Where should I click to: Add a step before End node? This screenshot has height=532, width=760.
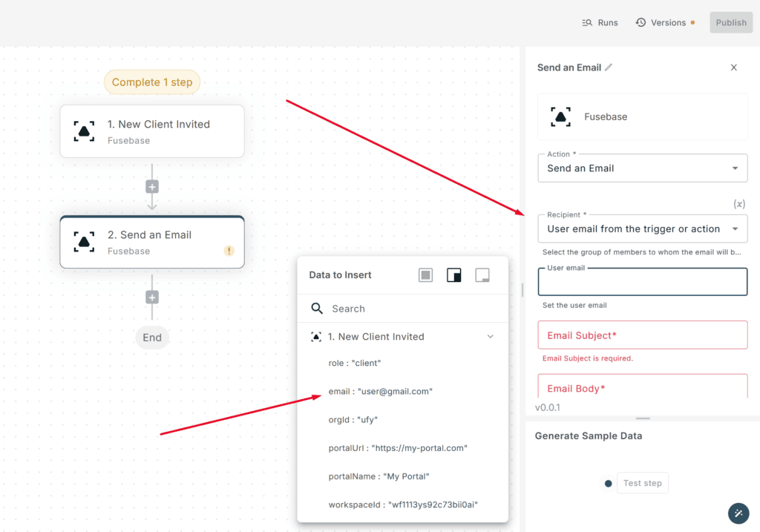click(152, 298)
